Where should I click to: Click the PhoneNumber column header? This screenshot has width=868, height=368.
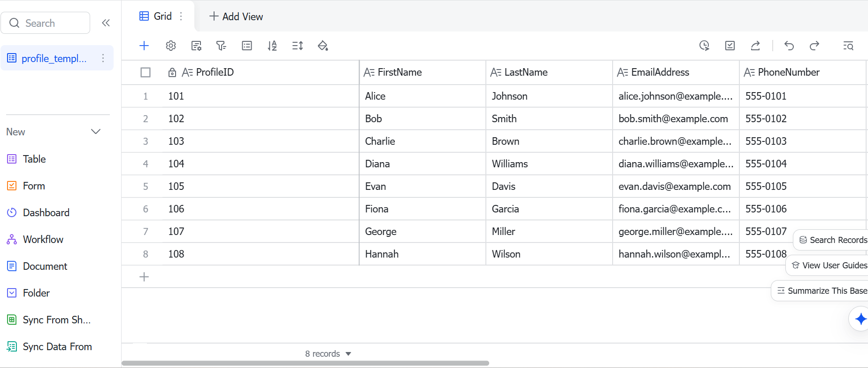pyautogui.click(x=803, y=72)
